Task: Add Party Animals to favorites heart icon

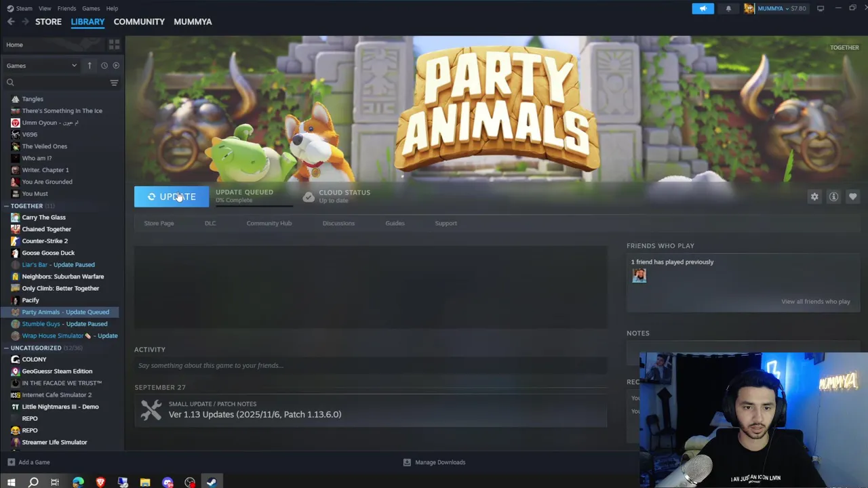Action: click(852, 197)
